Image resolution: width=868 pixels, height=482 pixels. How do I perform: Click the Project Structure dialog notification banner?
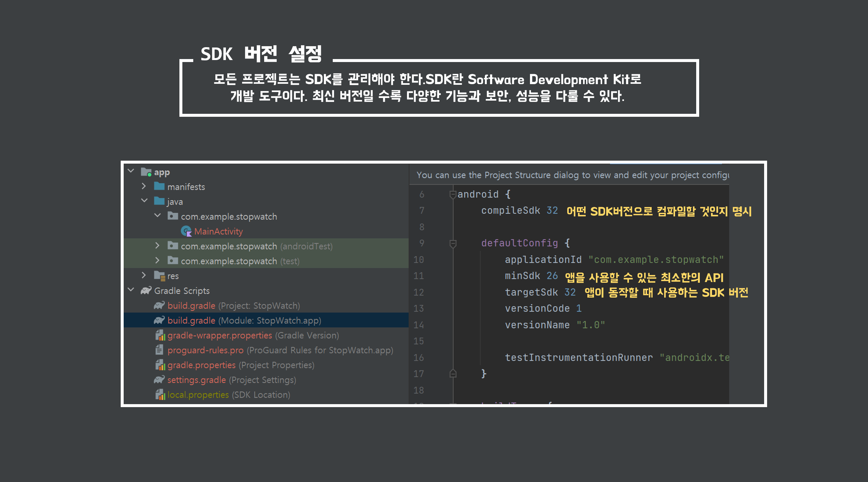pos(572,175)
